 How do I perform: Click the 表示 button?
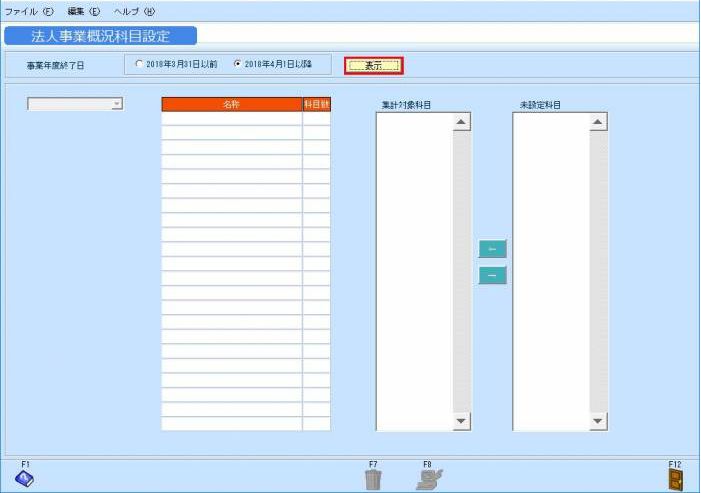(x=374, y=66)
